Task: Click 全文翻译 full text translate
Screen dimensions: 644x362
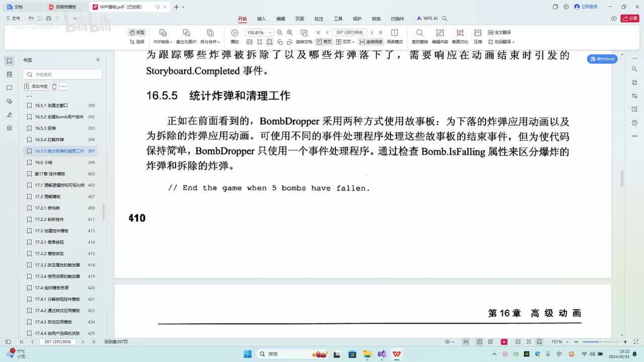Action: coord(499,32)
